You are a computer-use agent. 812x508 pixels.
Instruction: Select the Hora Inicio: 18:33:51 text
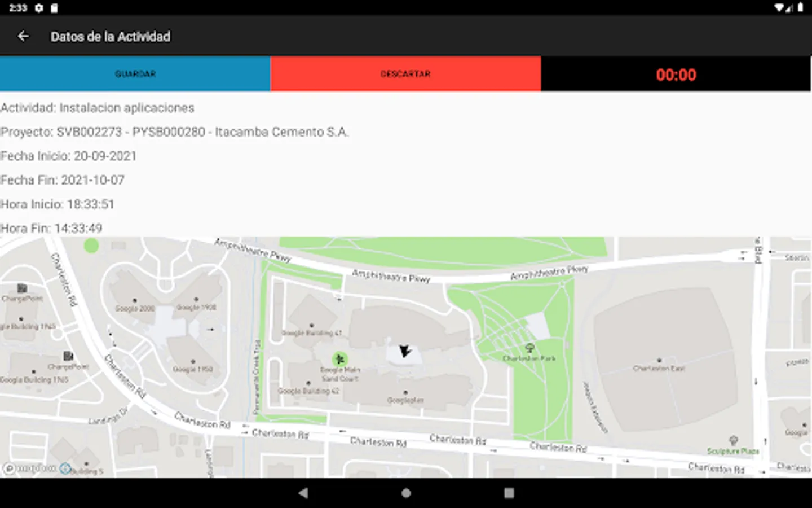[x=57, y=204]
